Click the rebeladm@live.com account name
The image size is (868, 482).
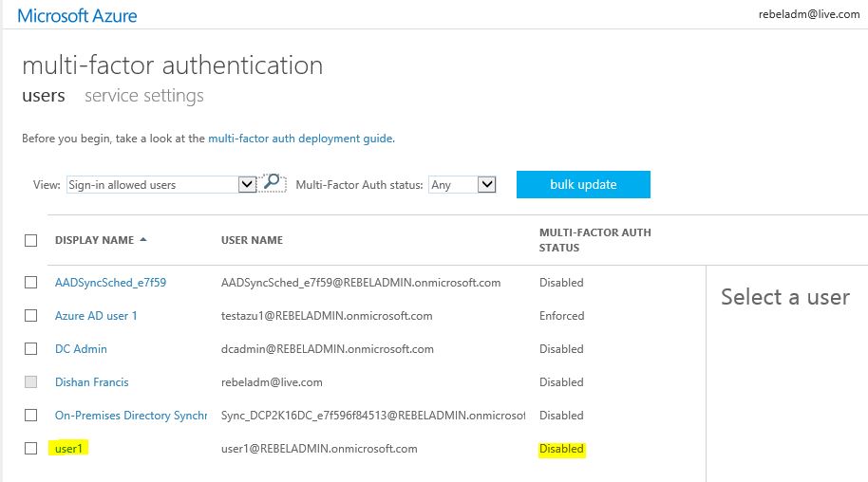(809, 14)
